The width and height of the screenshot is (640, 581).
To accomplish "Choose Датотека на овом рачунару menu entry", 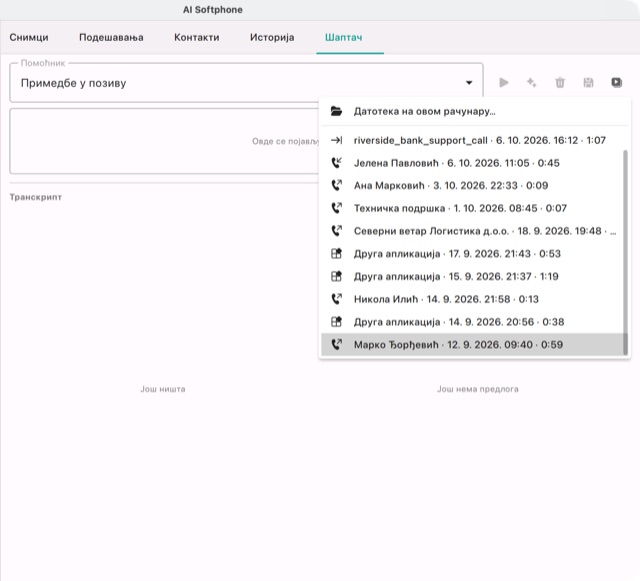I will (474, 111).
